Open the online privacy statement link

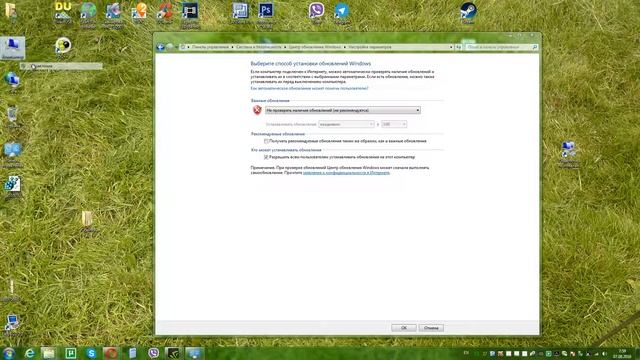346,173
